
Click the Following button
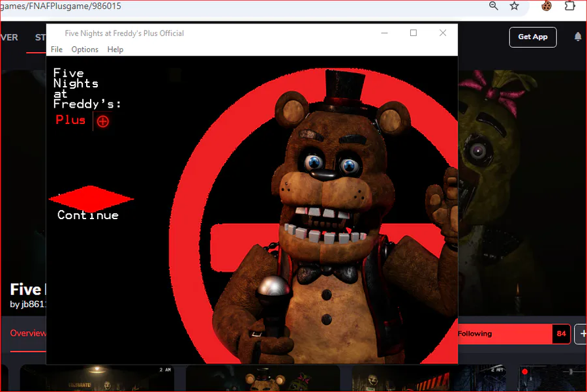click(x=505, y=333)
